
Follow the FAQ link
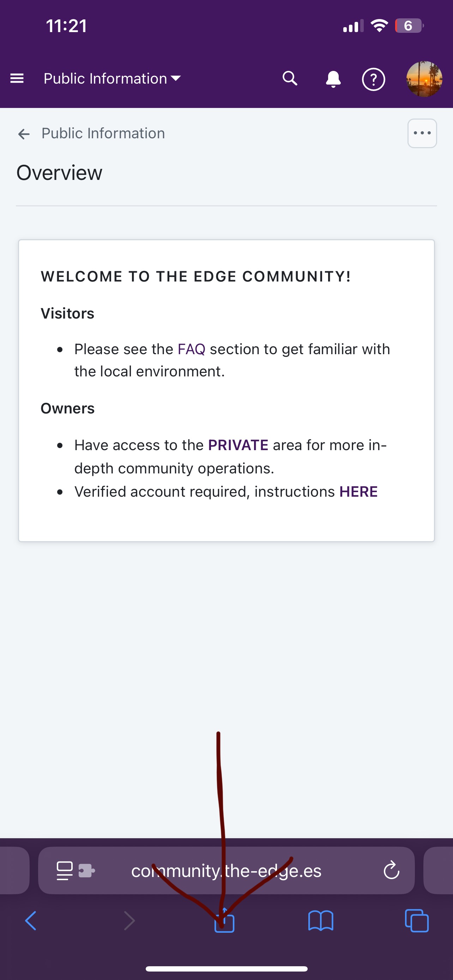191,349
